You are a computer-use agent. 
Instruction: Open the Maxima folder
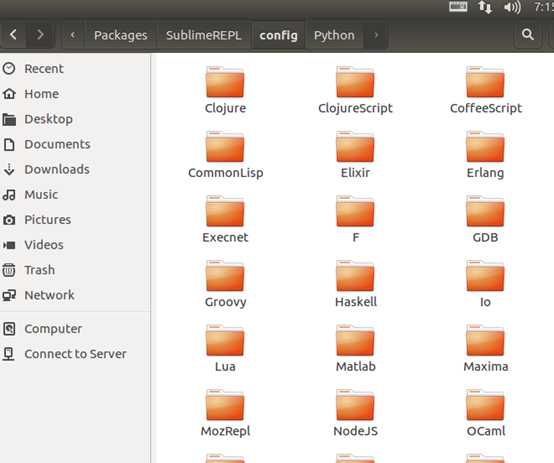[485, 348]
